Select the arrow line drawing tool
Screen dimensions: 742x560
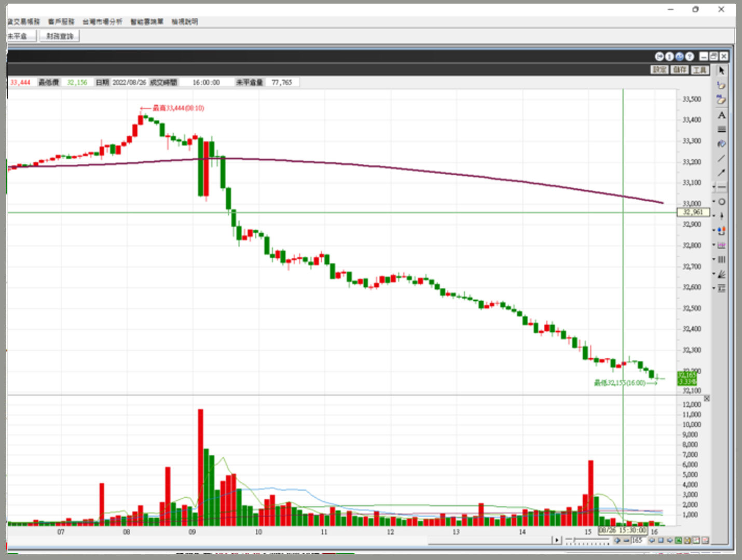[722, 172]
